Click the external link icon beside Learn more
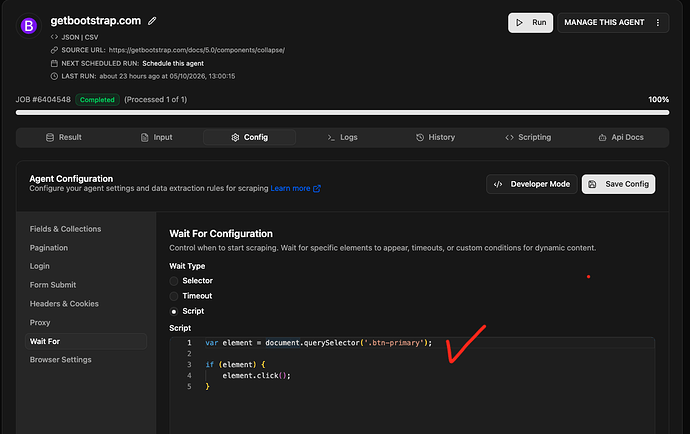 pos(316,188)
